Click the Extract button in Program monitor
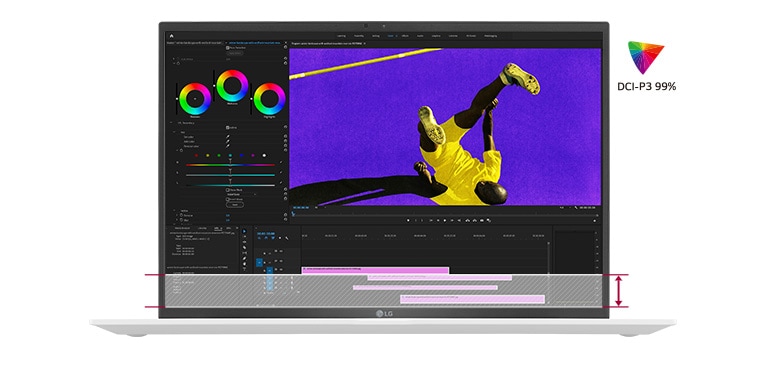Screen dimensions: 768x384 click(475, 220)
